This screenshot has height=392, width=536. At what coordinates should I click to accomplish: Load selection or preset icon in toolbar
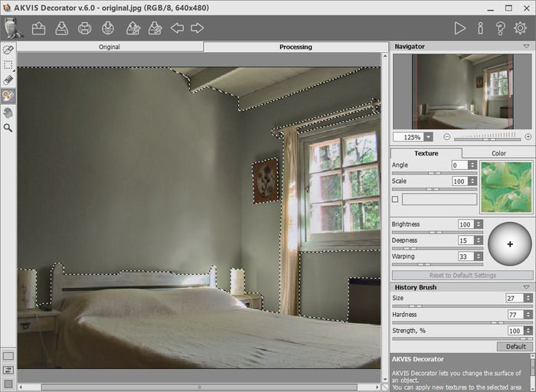pos(133,28)
